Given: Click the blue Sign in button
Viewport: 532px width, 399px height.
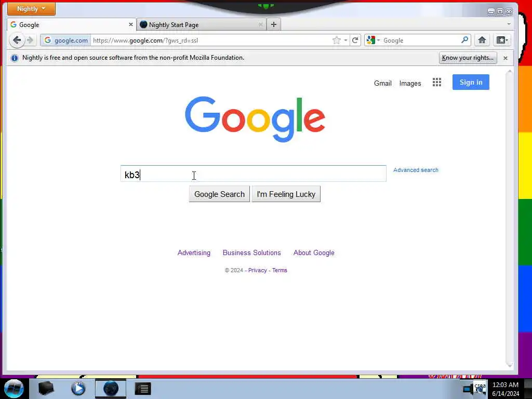Looking at the screenshot, I should (471, 82).
